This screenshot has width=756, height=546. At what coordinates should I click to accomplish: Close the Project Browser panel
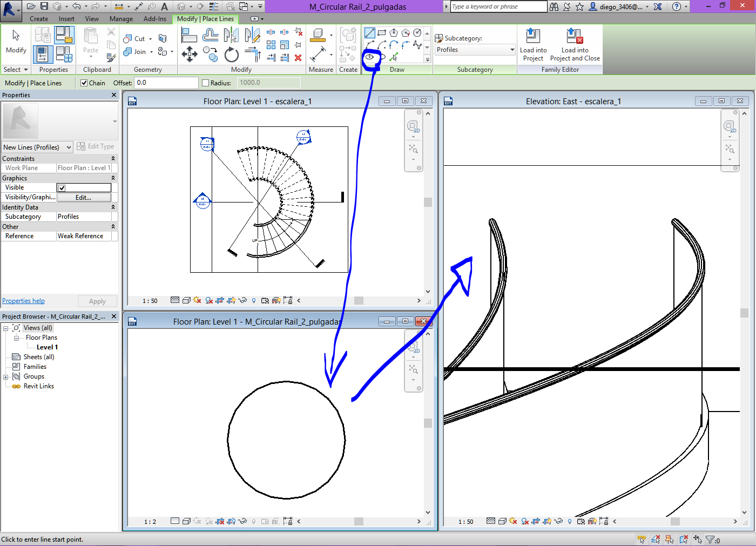point(114,316)
